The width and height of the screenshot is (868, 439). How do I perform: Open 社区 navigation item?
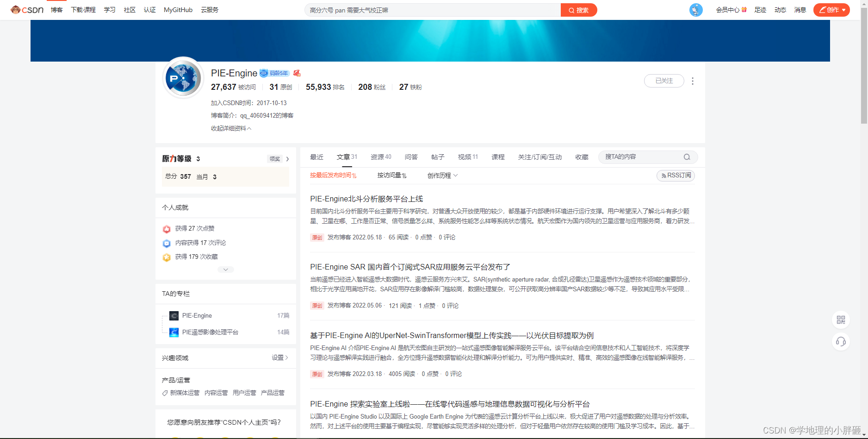(130, 10)
